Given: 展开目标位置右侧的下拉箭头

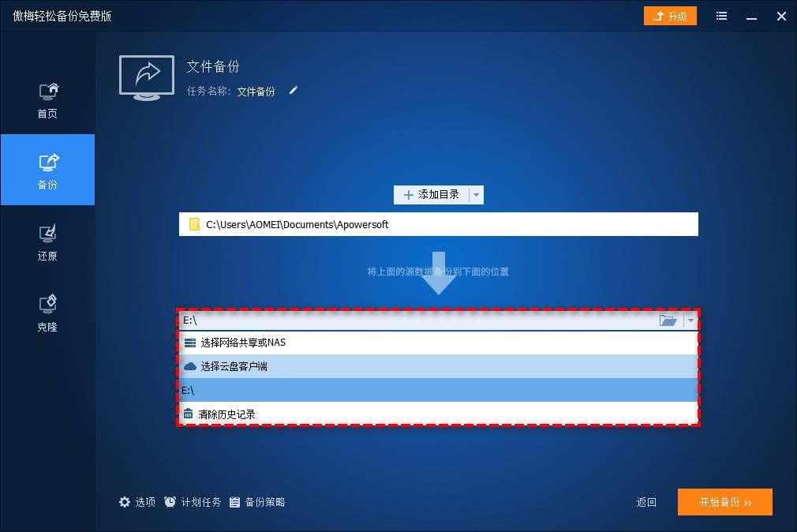Looking at the screenshot, I should click(690, 320).
